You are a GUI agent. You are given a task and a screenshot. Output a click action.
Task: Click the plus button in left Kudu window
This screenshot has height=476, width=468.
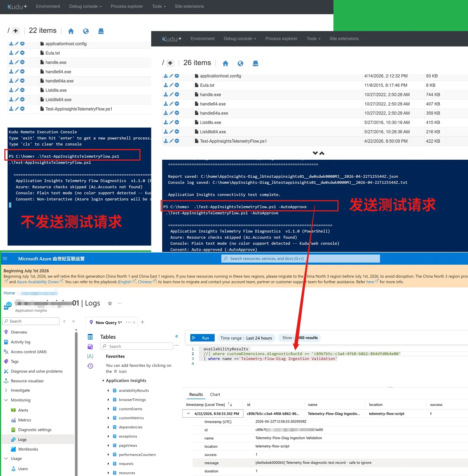(15, 31)
